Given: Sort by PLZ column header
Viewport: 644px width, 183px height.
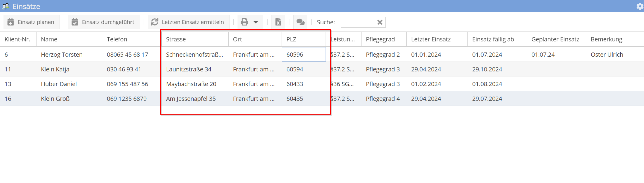Looking at the screenshot, I should 304,39.
